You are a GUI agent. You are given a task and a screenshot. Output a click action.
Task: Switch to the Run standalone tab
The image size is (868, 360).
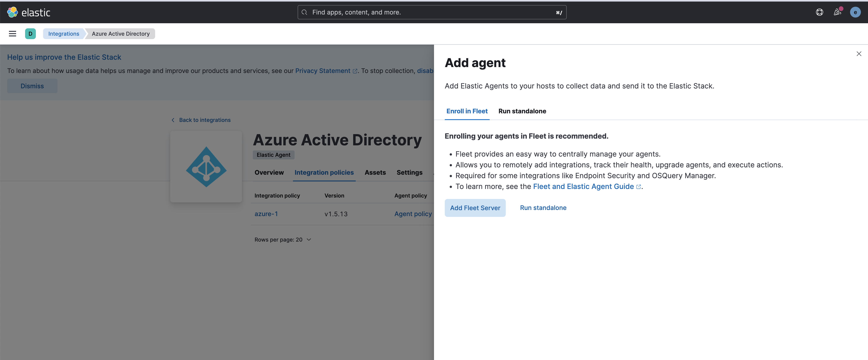coord(522,111)
